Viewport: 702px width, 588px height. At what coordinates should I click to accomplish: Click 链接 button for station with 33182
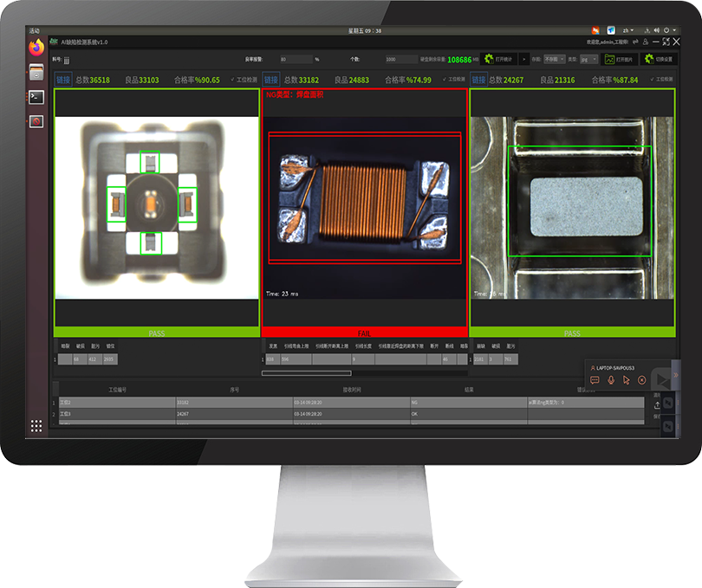click(x=271, y=80)
